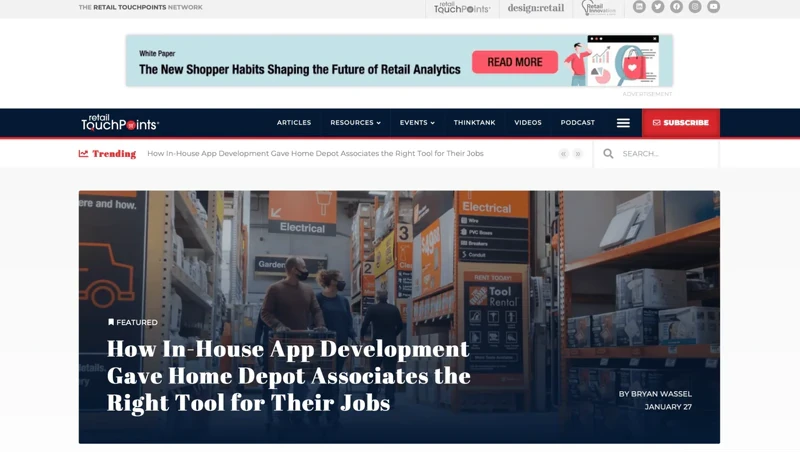Expand the Events dropdown menu
Image resolution: width=800 pixels, height=452 pixels.
(x=417, y=123)
